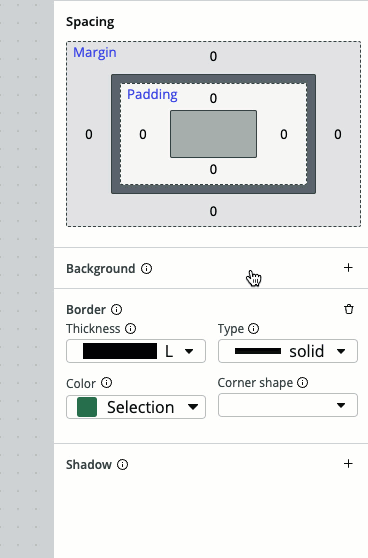Show info for Background section

tap(146, 268)
